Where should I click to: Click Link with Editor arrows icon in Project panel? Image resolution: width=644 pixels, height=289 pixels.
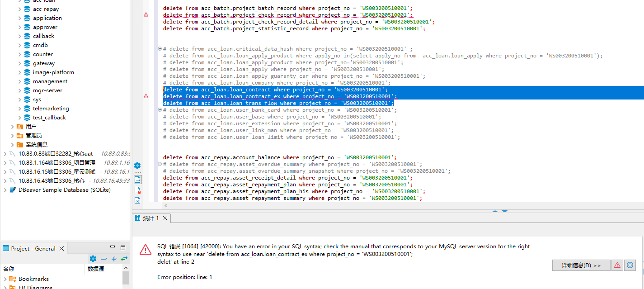(124, 259)
